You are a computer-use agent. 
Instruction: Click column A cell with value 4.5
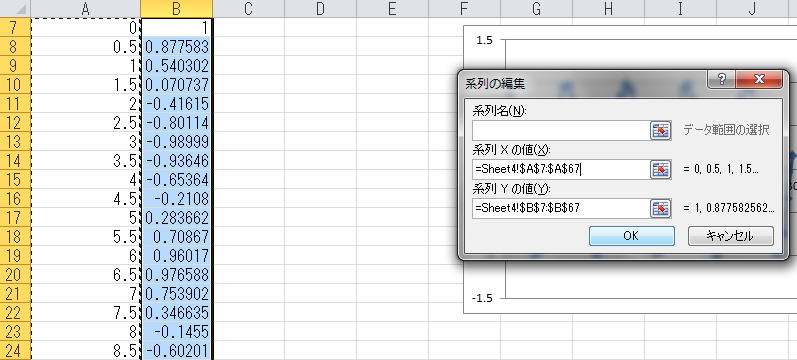click(85, 198)
